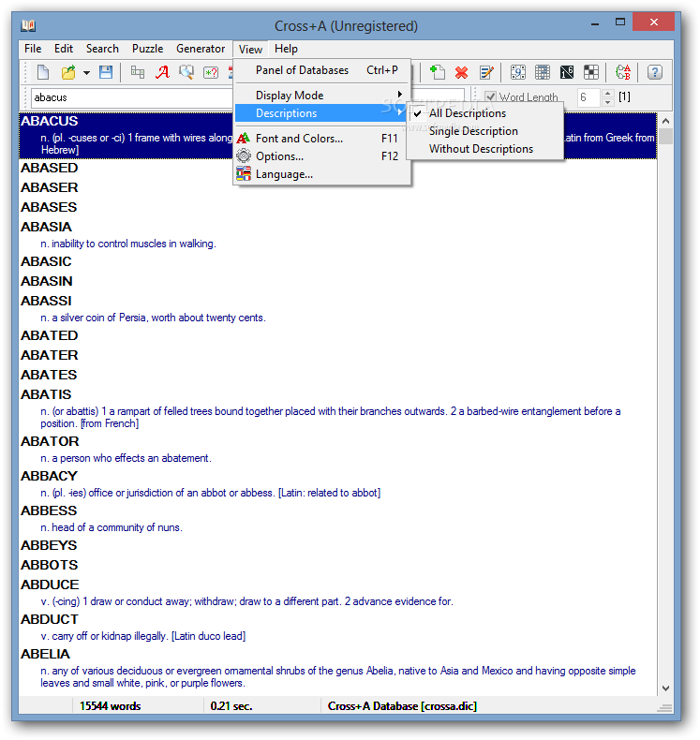
Task: Open the Edit menu
Action: click(x=63, y=49)
